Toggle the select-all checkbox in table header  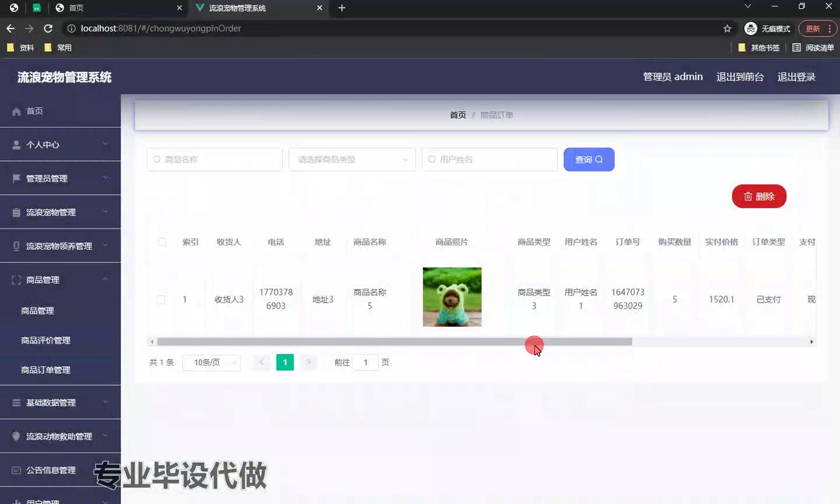click(162, 242)
